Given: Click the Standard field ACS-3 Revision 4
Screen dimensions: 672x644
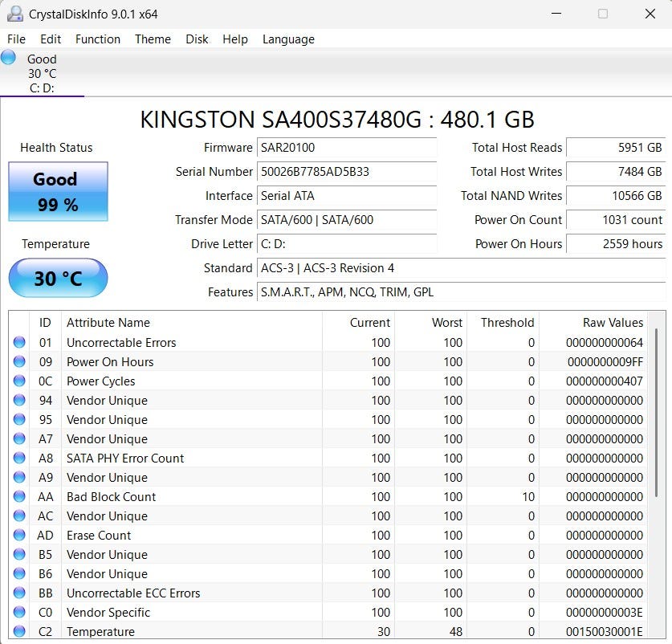Looking at the screenshot, I should click(x=461, y=268).
